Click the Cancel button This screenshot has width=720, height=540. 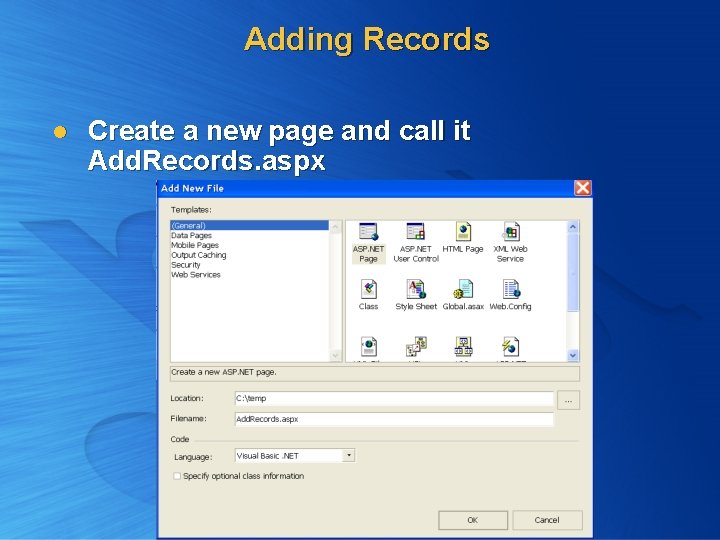[547, 520]
